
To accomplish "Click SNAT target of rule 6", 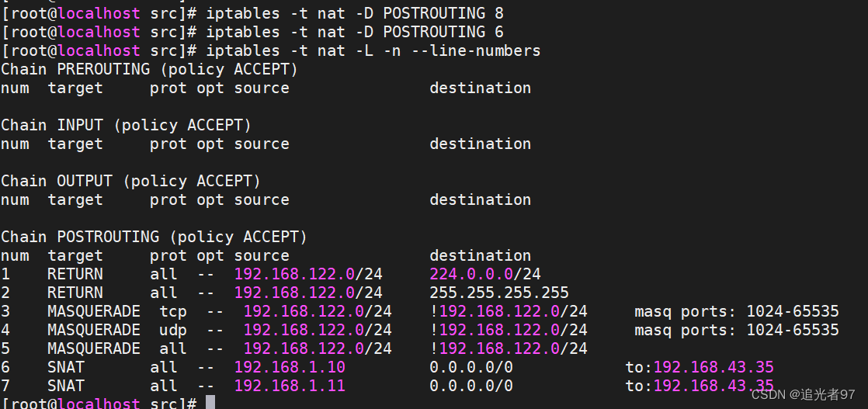I will pos(66,368).
